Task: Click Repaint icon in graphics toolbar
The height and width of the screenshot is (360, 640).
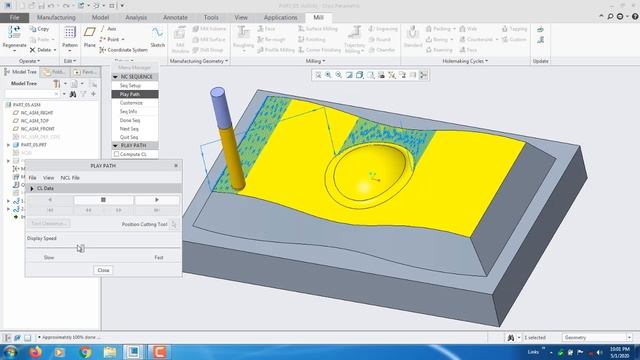Action: pyautogui.click(x=349, y=75)
